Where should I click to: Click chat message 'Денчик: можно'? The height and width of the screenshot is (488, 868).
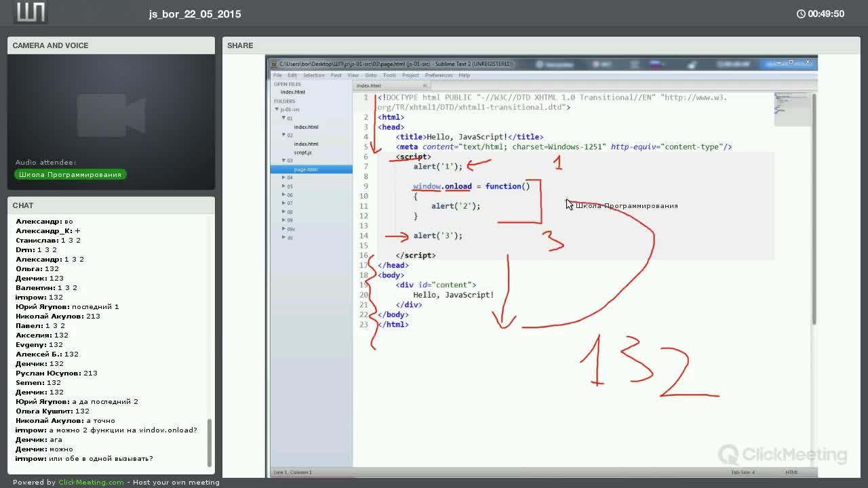(44, 449)
